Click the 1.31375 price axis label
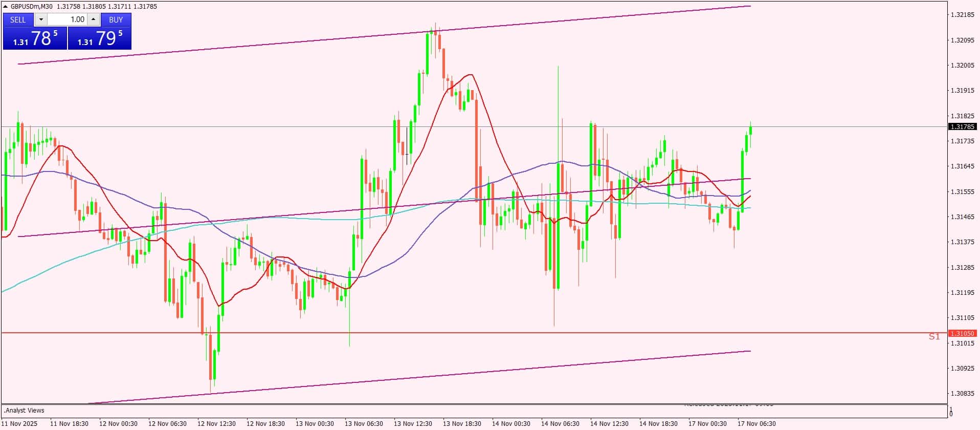This screenshot has height=430, width=980. point(962,242)
